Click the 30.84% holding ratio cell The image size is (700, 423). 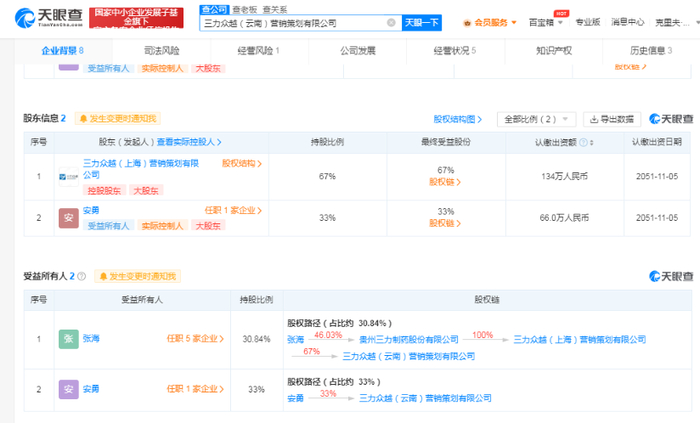pos(257,339)
